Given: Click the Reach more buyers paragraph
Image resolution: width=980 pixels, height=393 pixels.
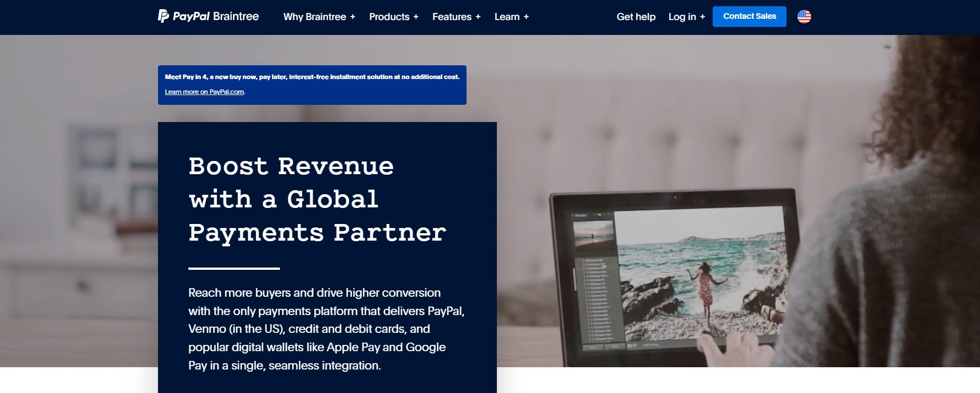Looking at the screenshot, I should 326,329.
